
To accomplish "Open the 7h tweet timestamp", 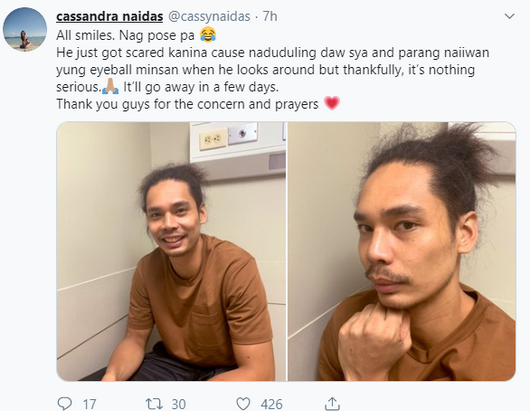I will [x=270, y=16].
